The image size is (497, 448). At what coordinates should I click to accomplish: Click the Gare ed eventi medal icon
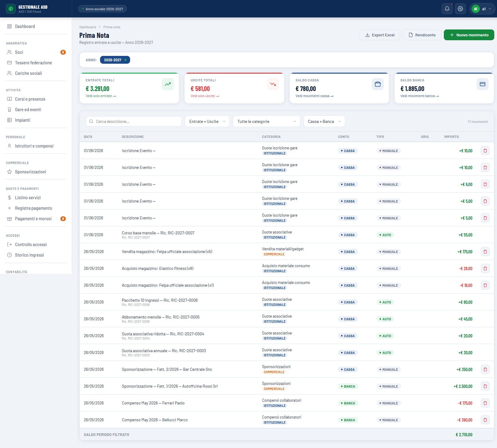(9, 109)
